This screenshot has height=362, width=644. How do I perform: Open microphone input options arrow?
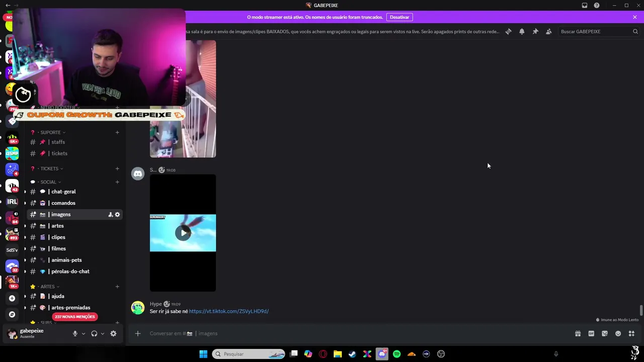click(84, 333)
